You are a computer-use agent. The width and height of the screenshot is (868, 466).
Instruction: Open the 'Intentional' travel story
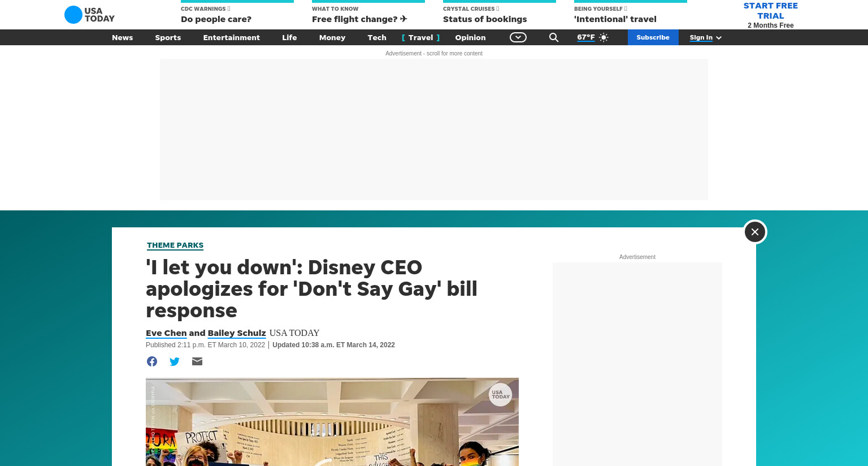(x=631, y=14)
